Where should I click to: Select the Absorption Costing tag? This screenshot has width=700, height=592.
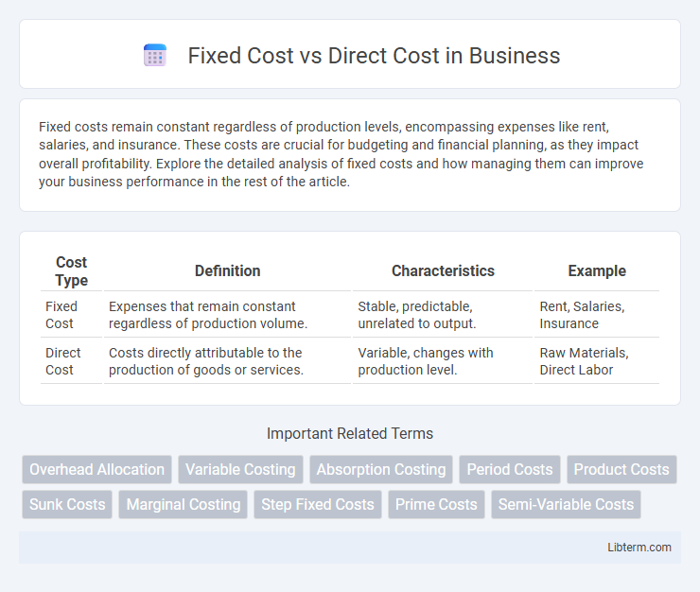381,469
